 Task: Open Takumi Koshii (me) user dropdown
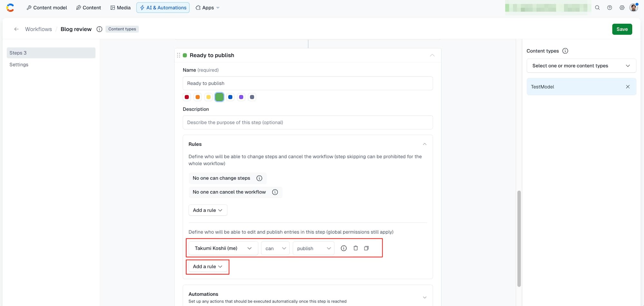pyautogui.click(x=223, y=248)
